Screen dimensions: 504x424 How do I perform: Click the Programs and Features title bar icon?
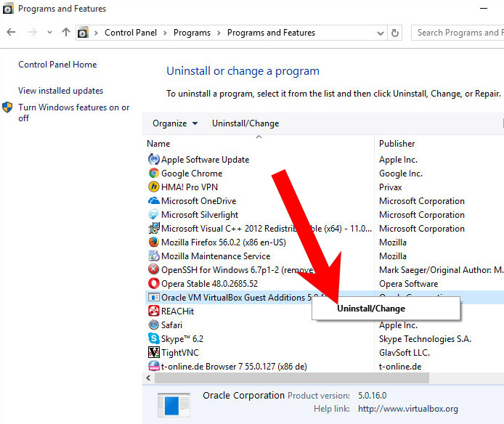[x=8, y=9]
